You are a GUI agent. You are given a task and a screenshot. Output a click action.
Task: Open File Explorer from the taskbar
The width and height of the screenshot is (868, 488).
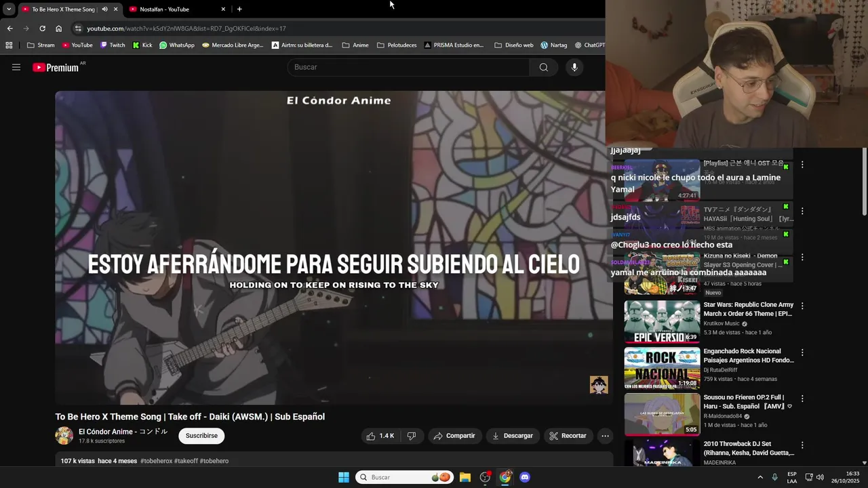pos(465,477)
